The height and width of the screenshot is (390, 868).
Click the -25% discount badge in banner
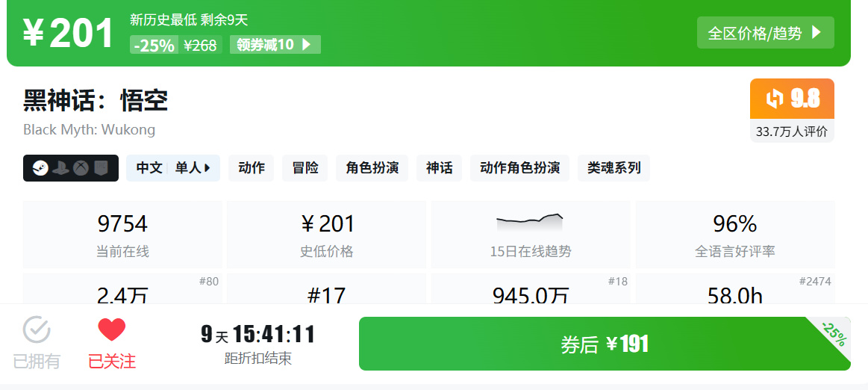tap(154, 45)
